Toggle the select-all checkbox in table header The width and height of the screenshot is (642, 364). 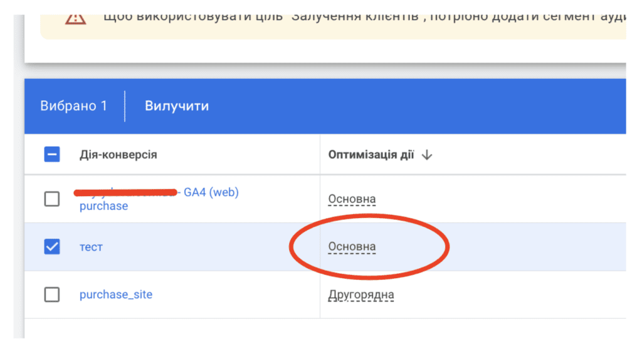[x=52, y=155]
